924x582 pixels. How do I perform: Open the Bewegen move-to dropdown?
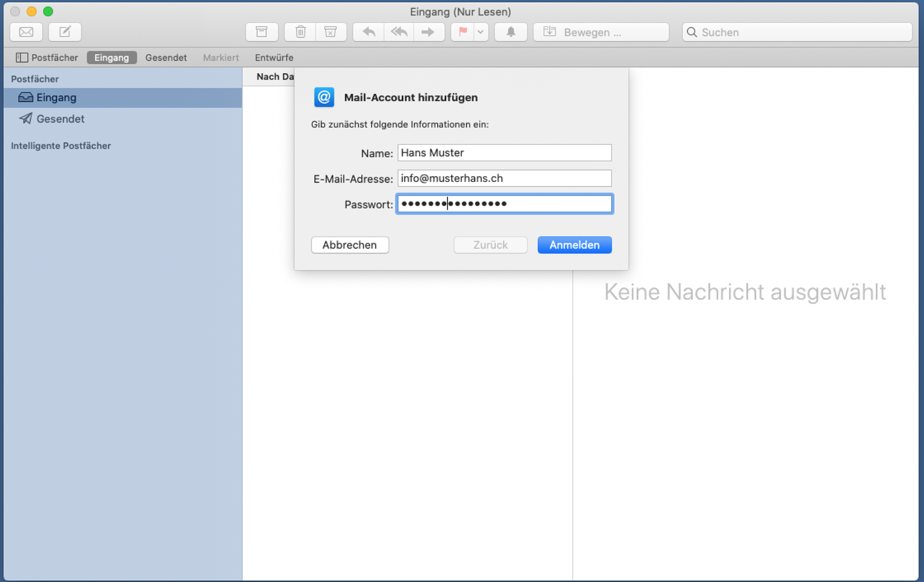[x=600, y=32]
